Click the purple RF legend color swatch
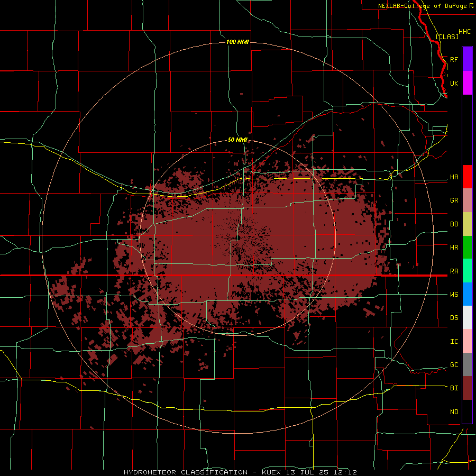Image resolution: width=476 pixels, height=476 pixels. coord(467,59)
